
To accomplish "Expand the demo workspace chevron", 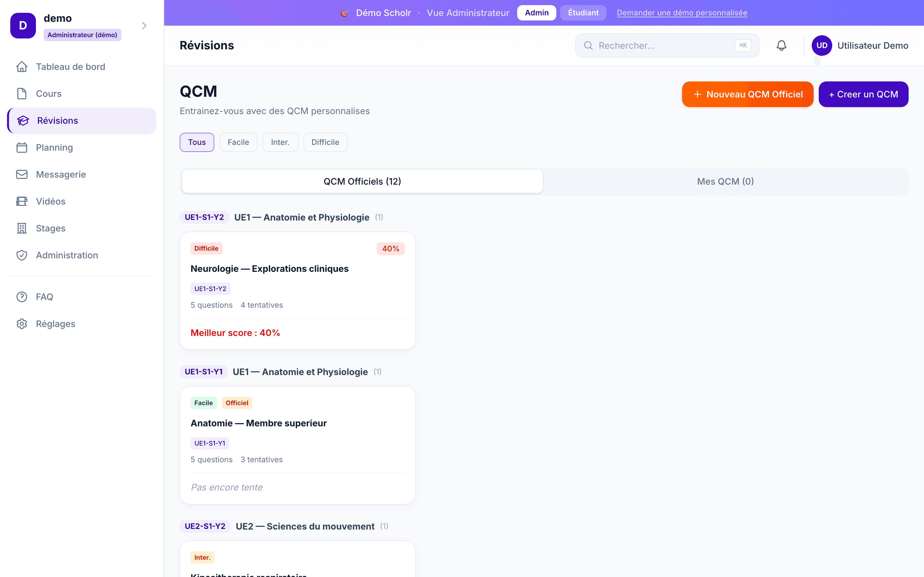I will pos(144,25).
